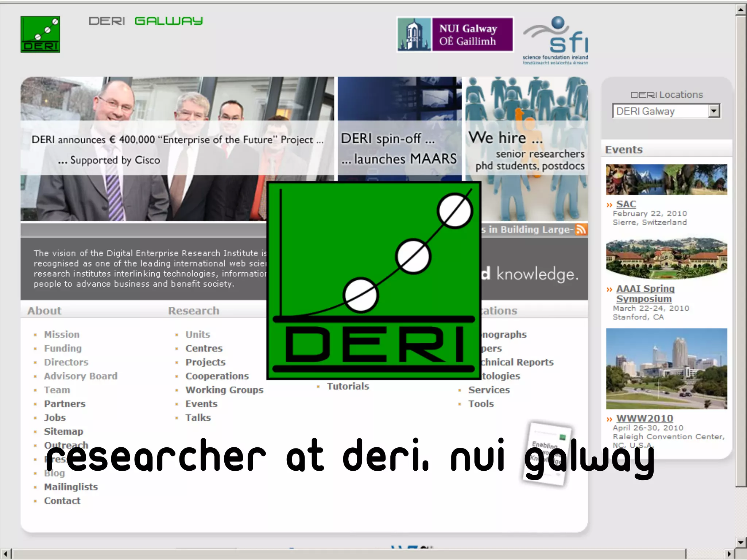
Task: Select the Research section heading
Action: coord(194,311)
